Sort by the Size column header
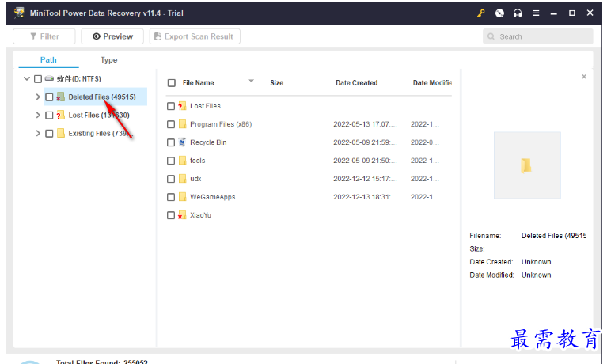Screen dimensions: 607x364 (277, 83)
